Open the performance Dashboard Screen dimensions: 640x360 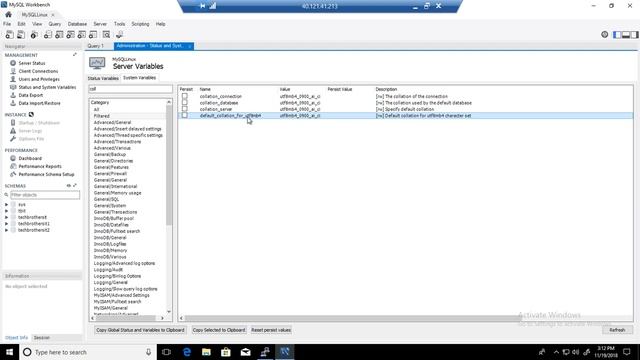pos(30,158)
